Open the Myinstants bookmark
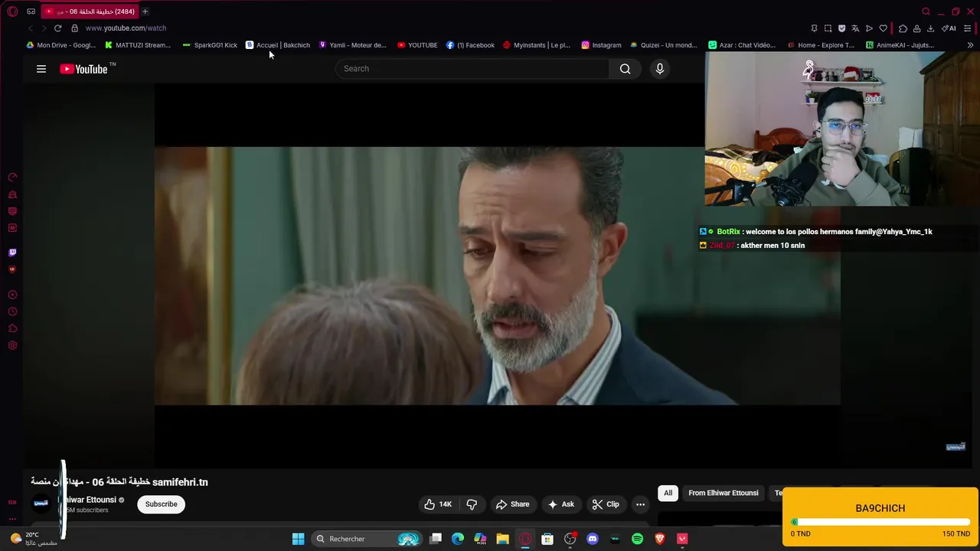 (536, 45)
